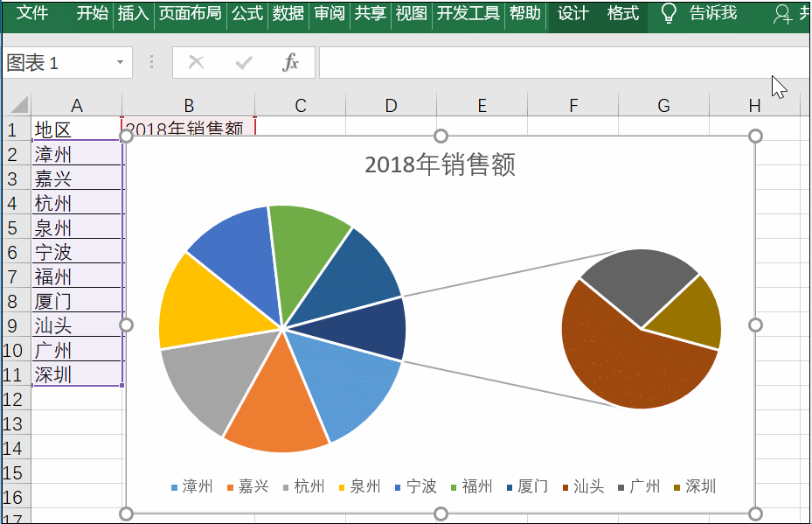Select column B by clicking its header
This screenshot has width=812, height=524.
[x=189, y=104]
